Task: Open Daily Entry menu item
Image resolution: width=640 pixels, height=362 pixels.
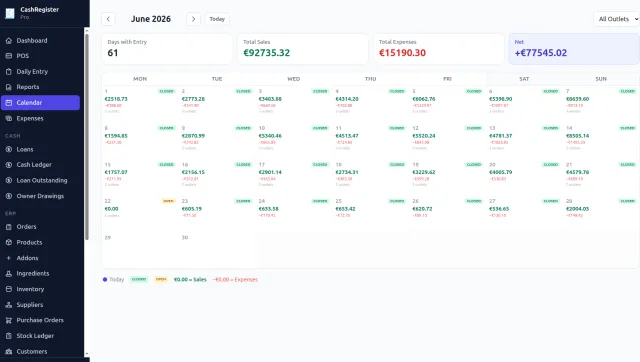Action: point(40,71)
